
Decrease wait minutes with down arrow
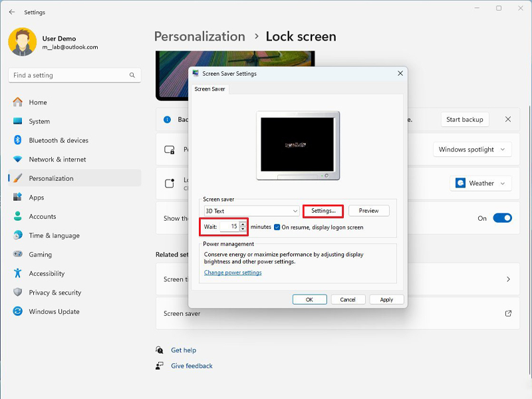pos(243,229)
